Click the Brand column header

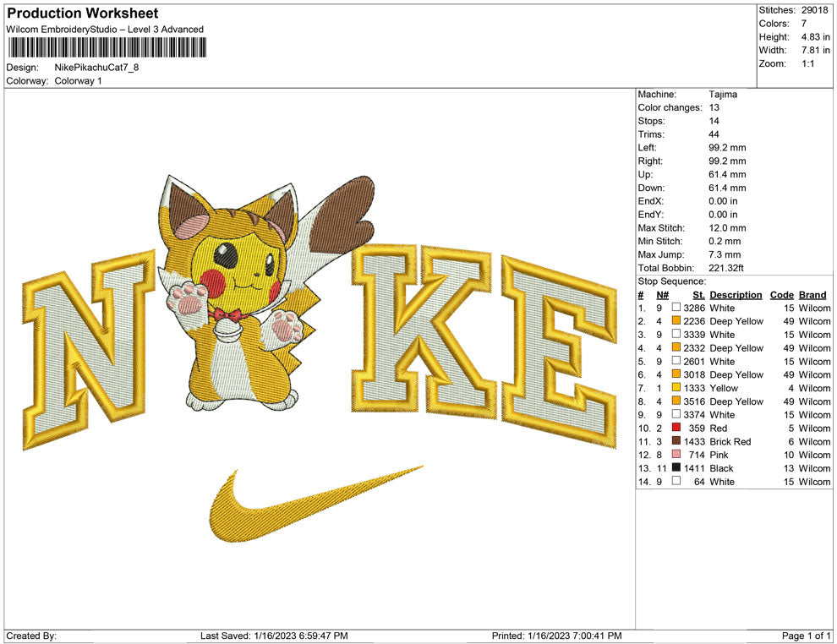[812, 295]
